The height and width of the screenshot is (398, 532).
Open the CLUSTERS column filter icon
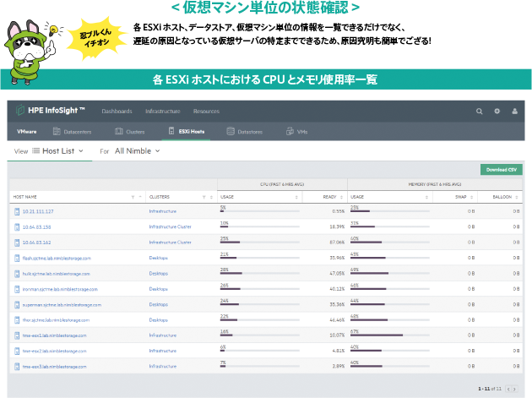[204, 197]
